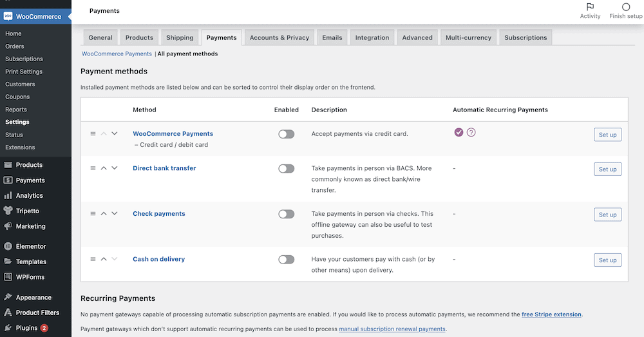The width and height of the screenshot is (644, 337).
Task: Open the Multi-currency tab
Action: tap(468, 37)
